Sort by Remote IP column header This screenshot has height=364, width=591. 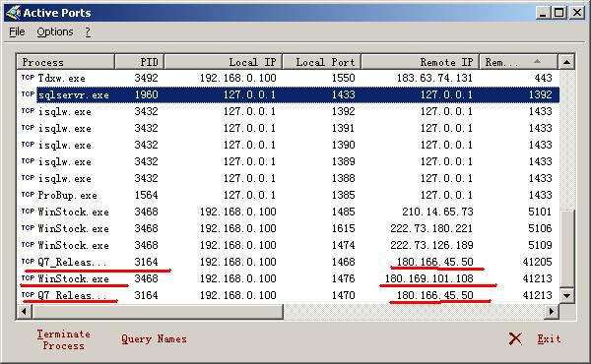[x=421, y=62]
